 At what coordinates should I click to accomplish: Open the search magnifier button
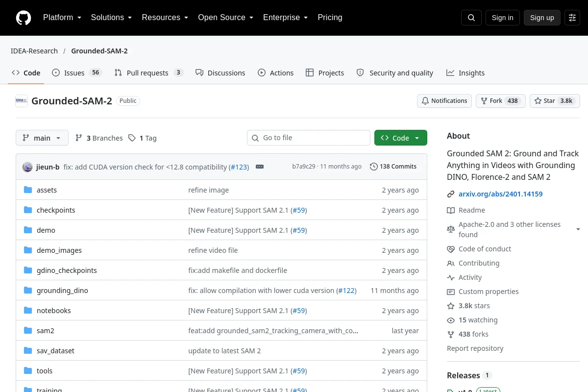471,18
